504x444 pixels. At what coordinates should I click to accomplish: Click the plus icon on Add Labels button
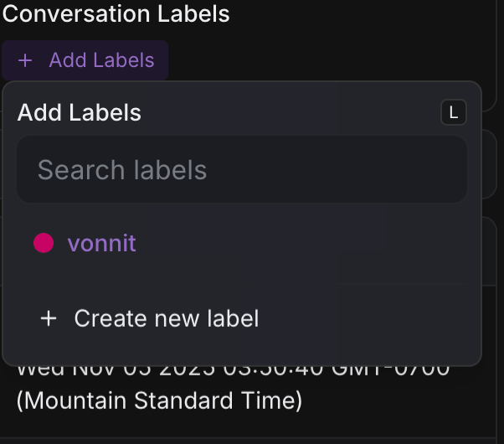tap(25, 60)
